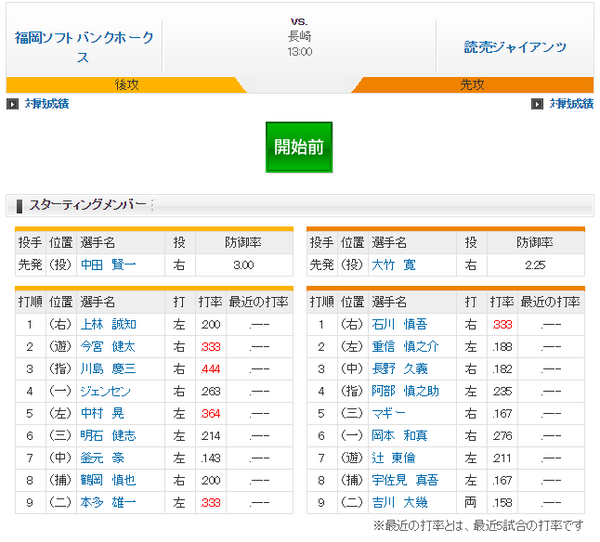Click the 2.25 ERA value
Viewport: 600px width, 542px height.
click(x=535, y=265)
